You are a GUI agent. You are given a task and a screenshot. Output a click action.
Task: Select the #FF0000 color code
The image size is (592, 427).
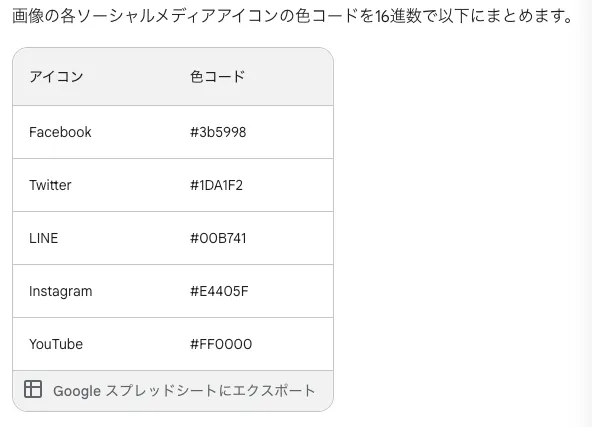click(x=221, y=344)
